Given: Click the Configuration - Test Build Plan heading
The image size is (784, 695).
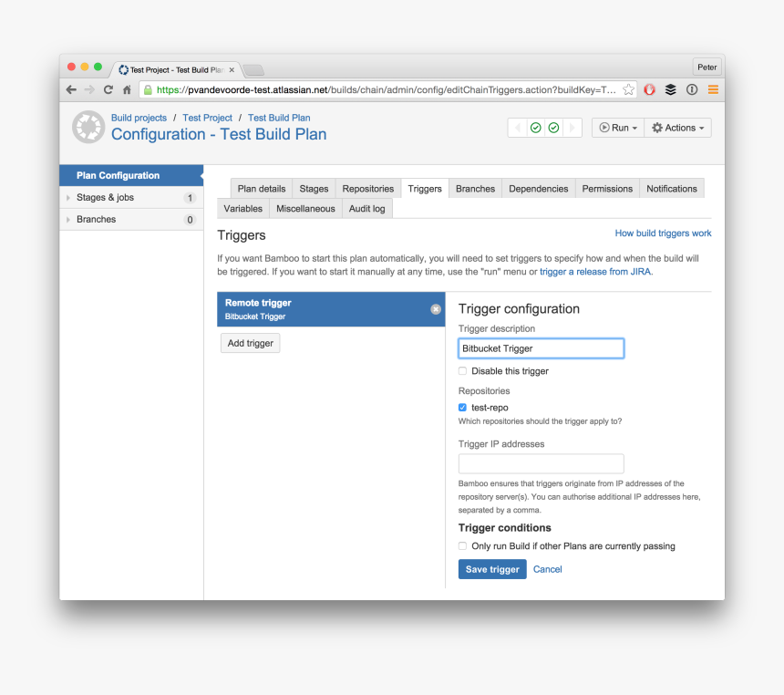Looking at the screenshot, I should 219,134.
